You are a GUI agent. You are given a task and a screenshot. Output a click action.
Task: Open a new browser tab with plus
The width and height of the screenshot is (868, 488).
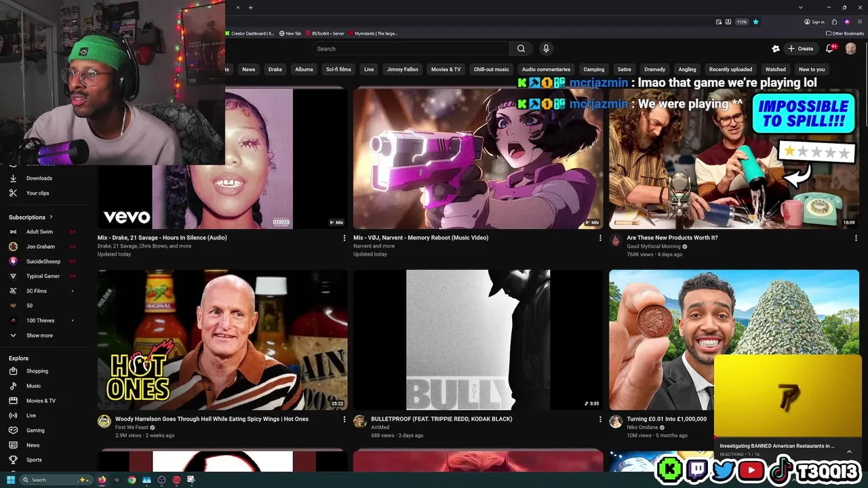pos(250,7)
